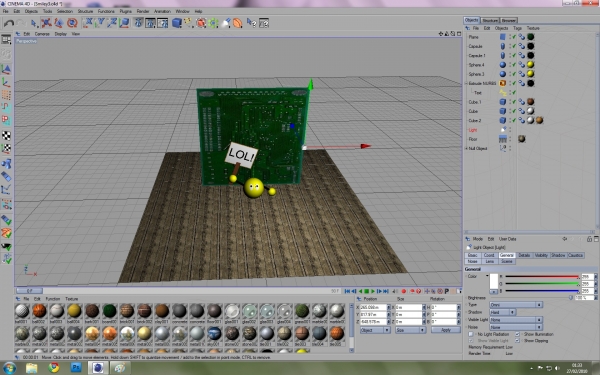The image size is (600, 375).
Task: Click yellow material tag on Sphere.3
Action: (x=530, y=74)
